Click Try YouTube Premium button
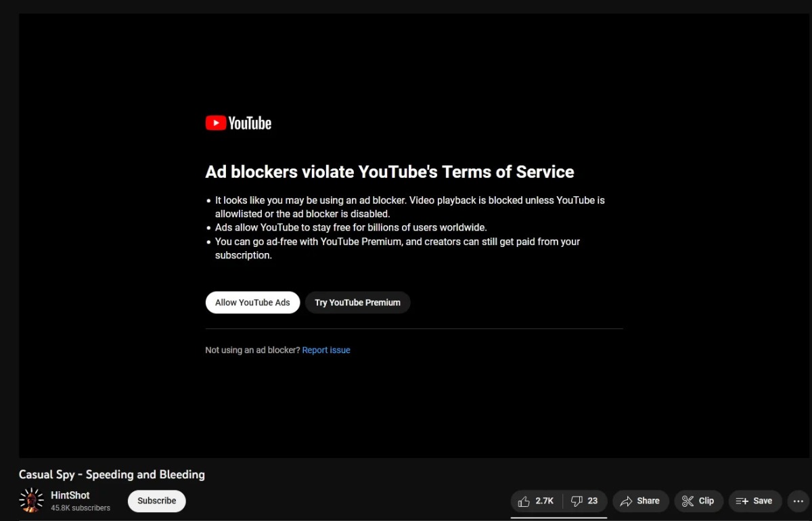The width and height of the screenshot is (812, 521). [x=357, y=302]
